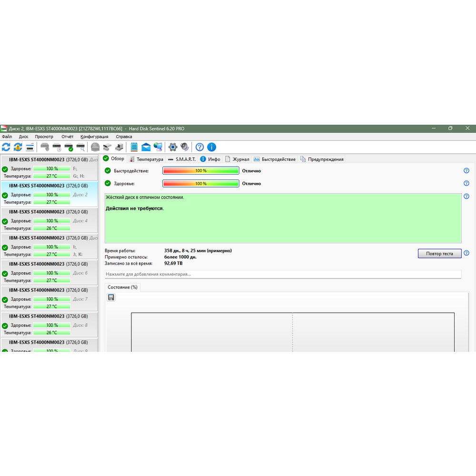The height and width of the screenshot is (476, 476).
Task: Click the comment field Нажмите для добавления комментария
Action: [283, 274]
